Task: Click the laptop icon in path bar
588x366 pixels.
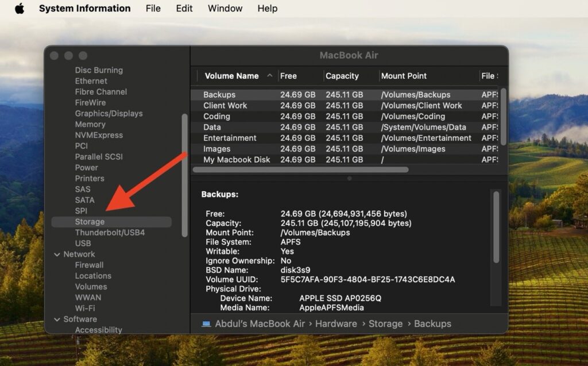Action: point(206,324)
